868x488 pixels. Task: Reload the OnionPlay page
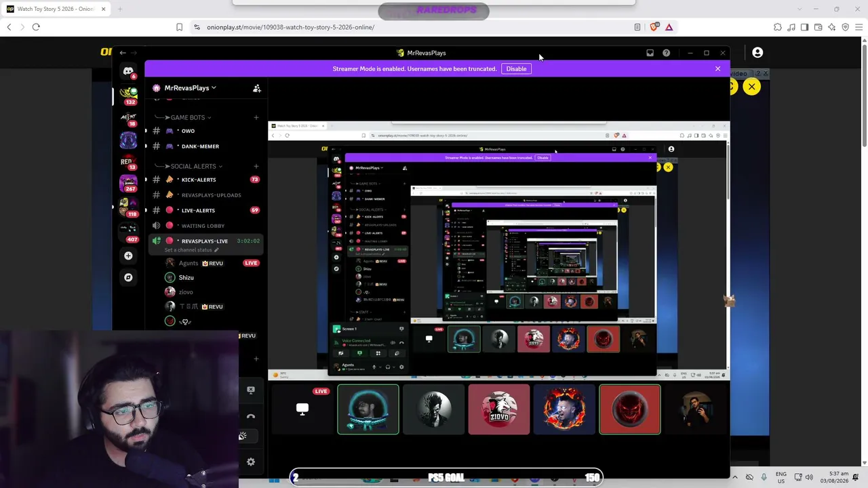pos(36,27)
